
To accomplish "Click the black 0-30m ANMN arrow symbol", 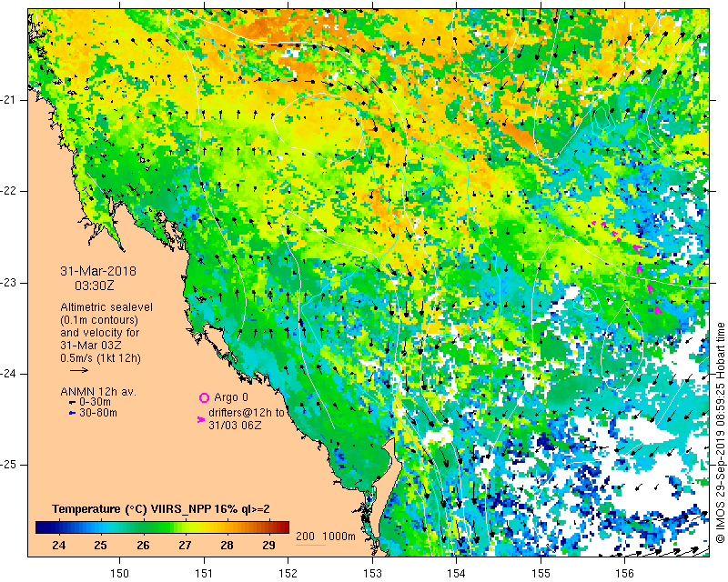I will pyautogui.click(x=72, y=402).
